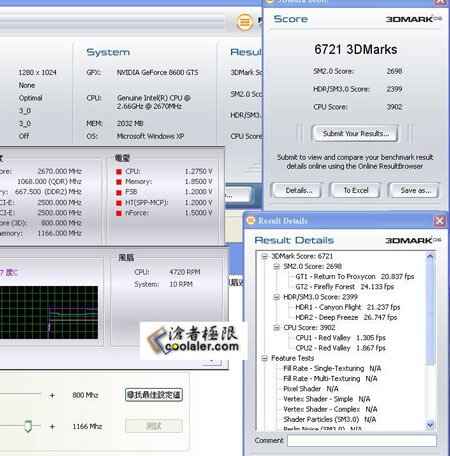Click the System fan 10 RPM value
Screen dimensions: 450x456
(181, 284)
